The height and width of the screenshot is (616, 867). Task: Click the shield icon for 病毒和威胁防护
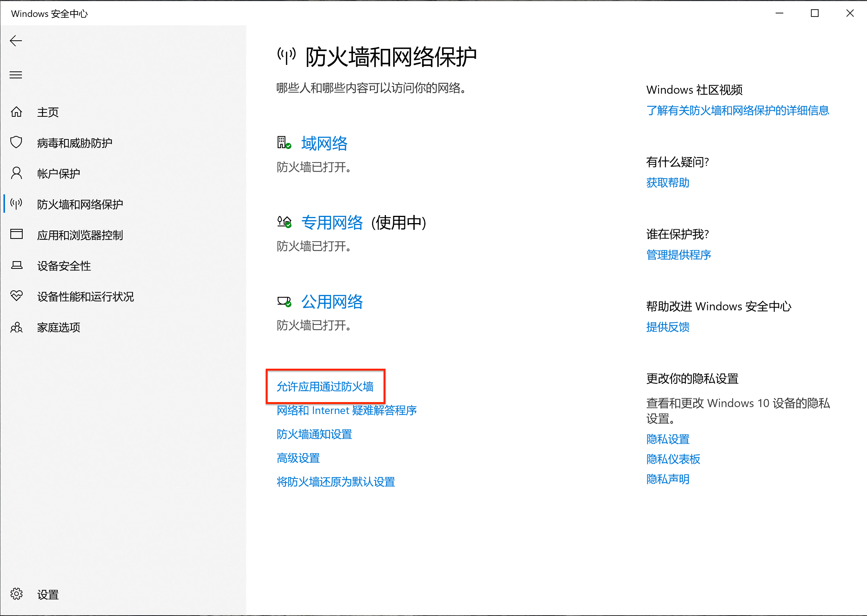point(17,142)
